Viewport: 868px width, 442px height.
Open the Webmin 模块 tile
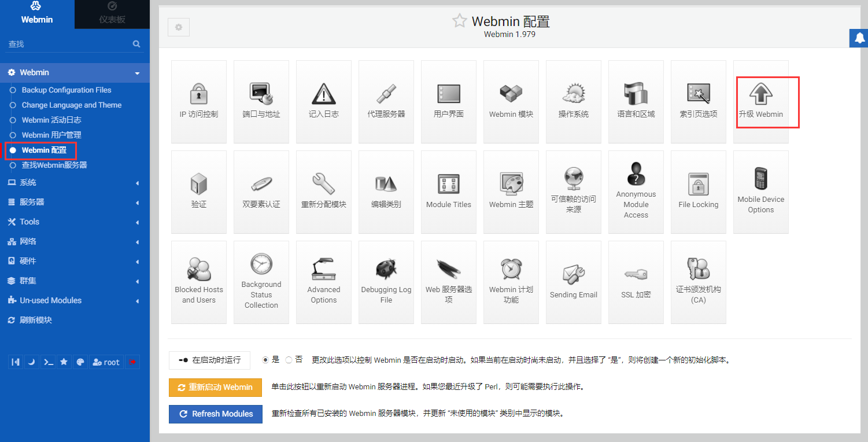tap(511, 102)
